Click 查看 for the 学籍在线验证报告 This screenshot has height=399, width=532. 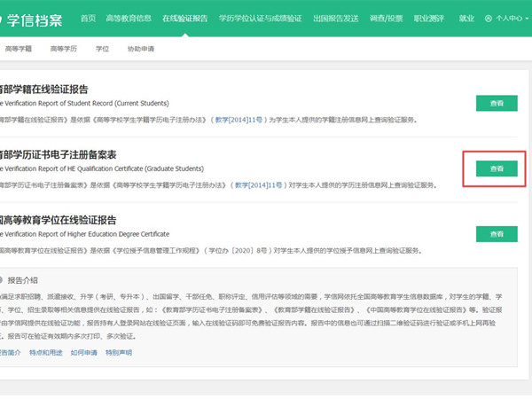[497, 103]
